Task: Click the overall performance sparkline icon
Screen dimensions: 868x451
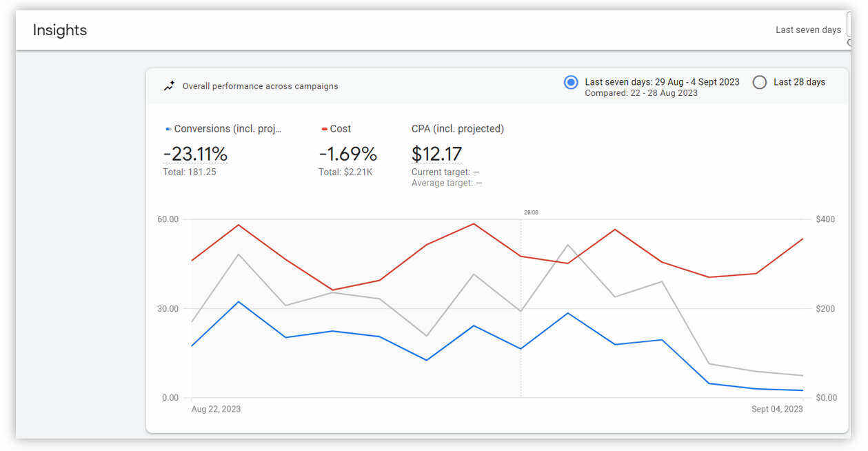Action: coord(169,86)
